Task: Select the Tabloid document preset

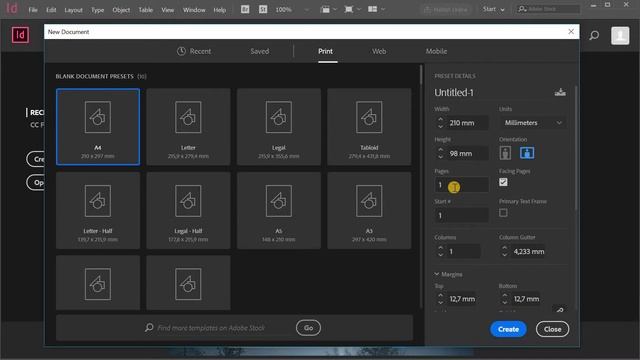Action: (369, 127)
